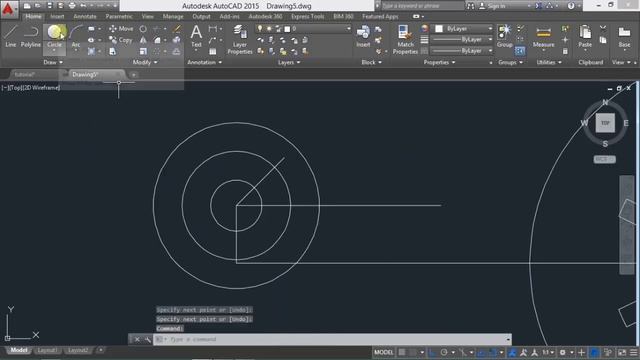Open the viewport controls label [-][Top][2D Wireframe]

pyautogui.click(x=31, y=87)
